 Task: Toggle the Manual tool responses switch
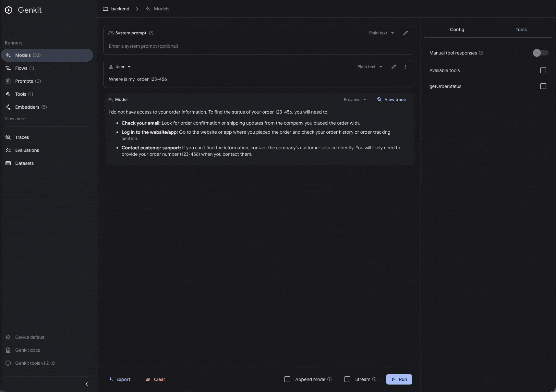pyautogui.click(x=540, y=53)
